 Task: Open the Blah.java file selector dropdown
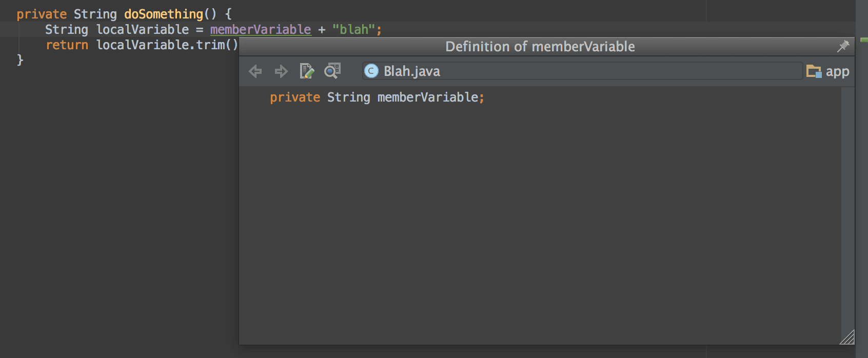[x=582, y=71]
